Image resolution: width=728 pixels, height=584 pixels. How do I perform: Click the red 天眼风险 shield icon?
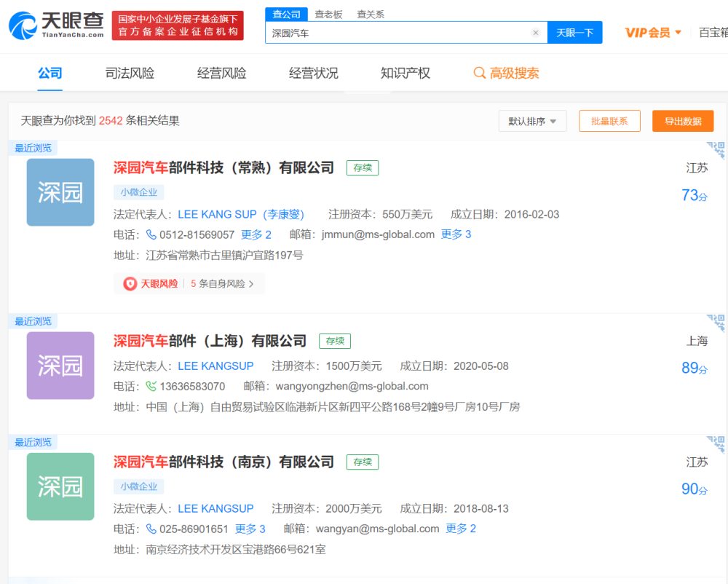click(x=130, y=284)
